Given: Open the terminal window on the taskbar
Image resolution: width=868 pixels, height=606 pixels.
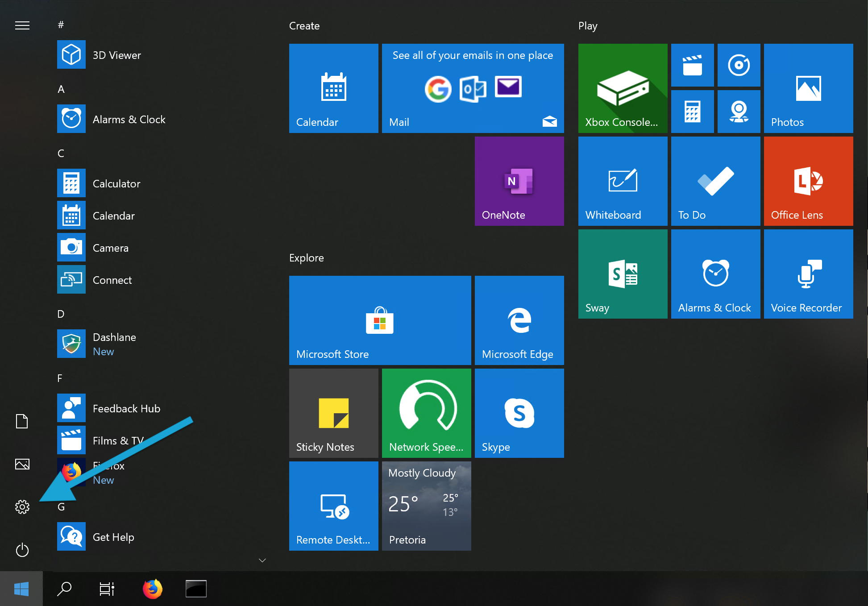Looking at the screenshot, I should point(196,589).
